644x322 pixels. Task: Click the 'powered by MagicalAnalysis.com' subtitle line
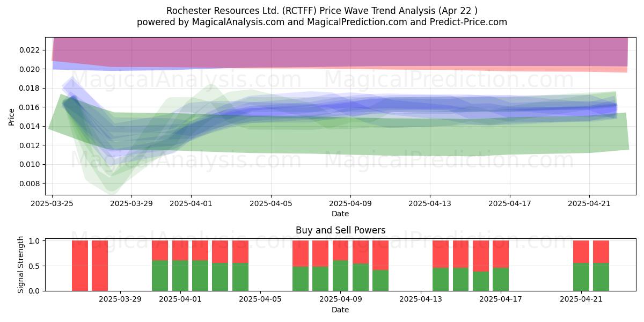click(x=322, y=22)
